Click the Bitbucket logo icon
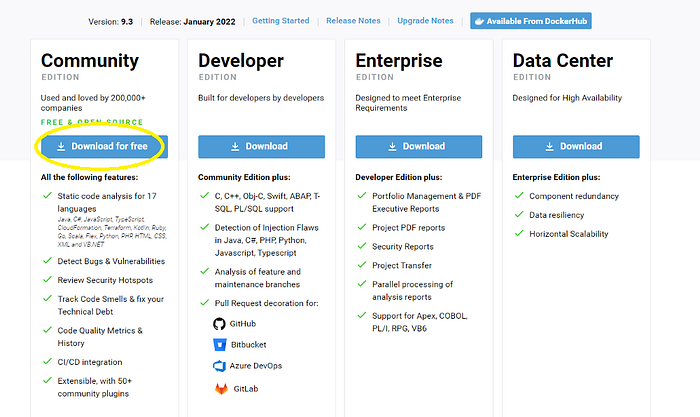Viewport: 700px width, 417px height. [220, 345]
